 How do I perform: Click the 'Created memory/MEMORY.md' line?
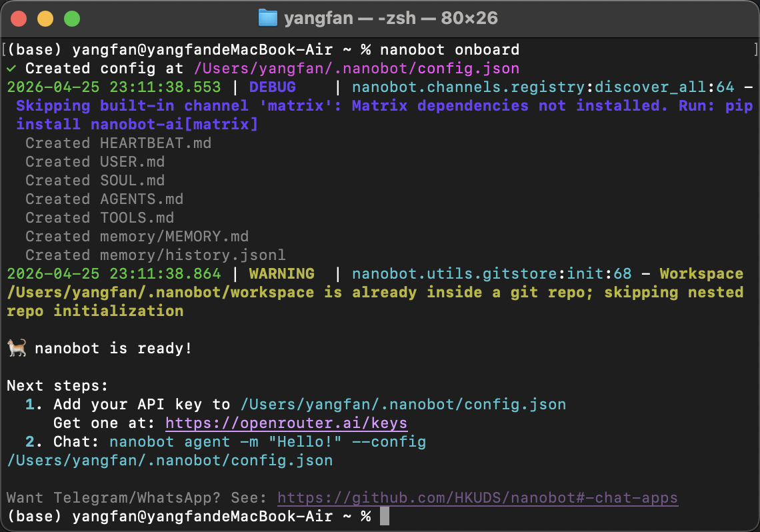click(x=137, y=237)
